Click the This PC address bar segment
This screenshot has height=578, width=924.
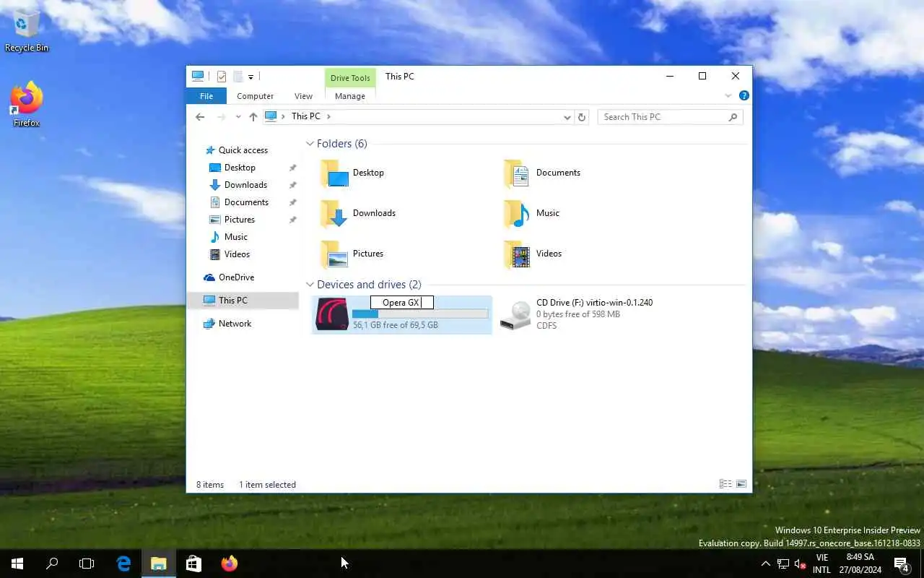(x=305, y=116)
